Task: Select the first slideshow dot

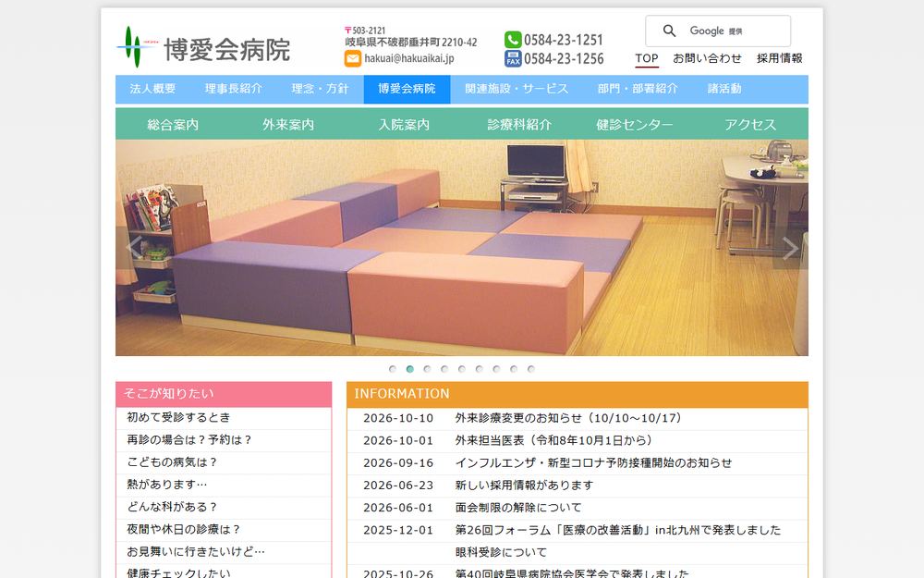Action: (393, 369)
